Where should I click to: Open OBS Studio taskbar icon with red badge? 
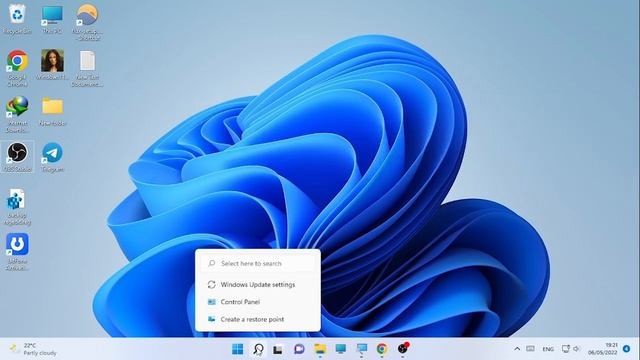(403, 348)
